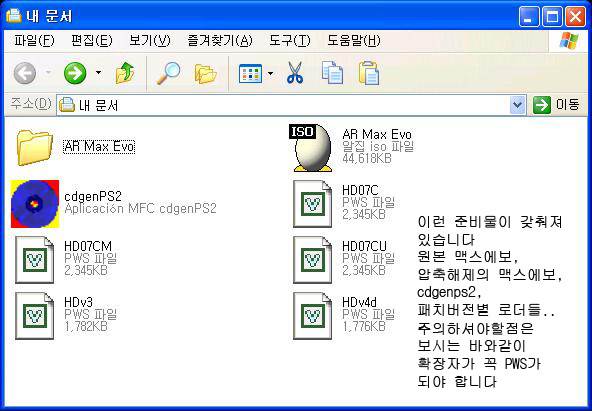Select the cdgenPS2 application icon
The height and width of the screenshot is (411, 592).
point(35,204)
